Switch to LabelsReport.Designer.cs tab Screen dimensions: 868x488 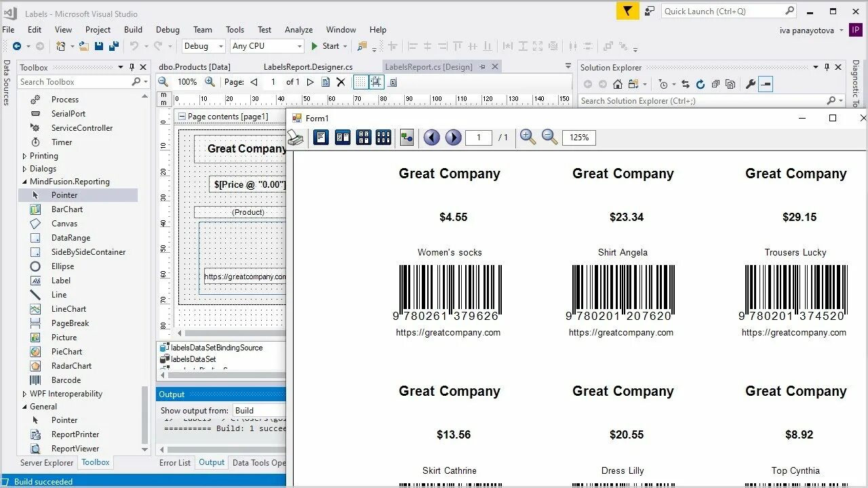coord(308,67)
